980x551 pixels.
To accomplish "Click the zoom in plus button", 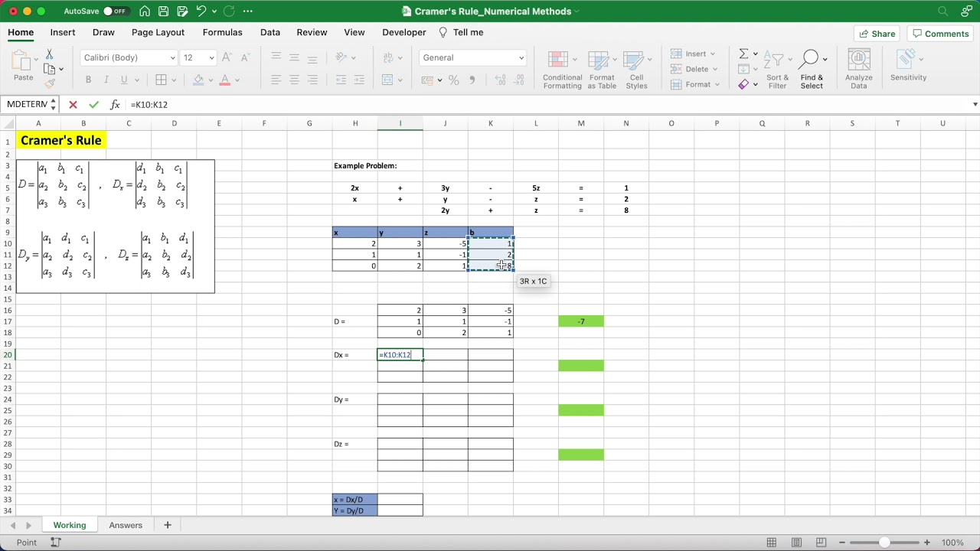I will pyautogui.click(x=926, y=543).
